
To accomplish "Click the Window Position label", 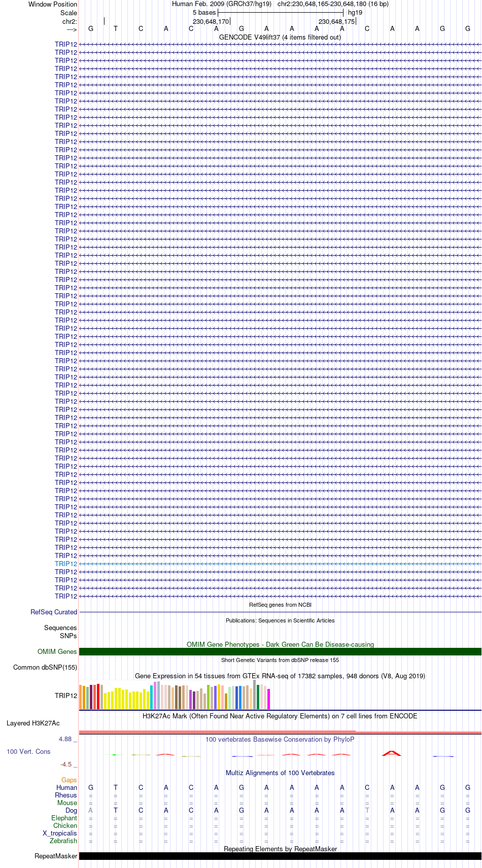I will click(x=53, y=4).
